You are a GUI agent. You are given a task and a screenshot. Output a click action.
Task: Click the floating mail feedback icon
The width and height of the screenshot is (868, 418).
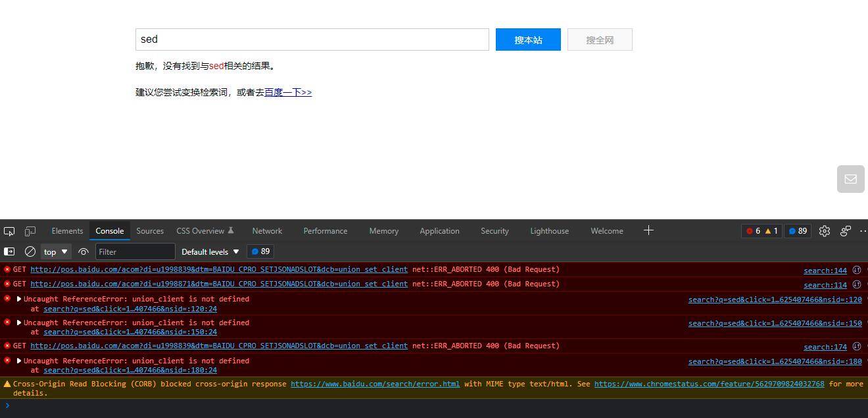(x=850, y=179)
